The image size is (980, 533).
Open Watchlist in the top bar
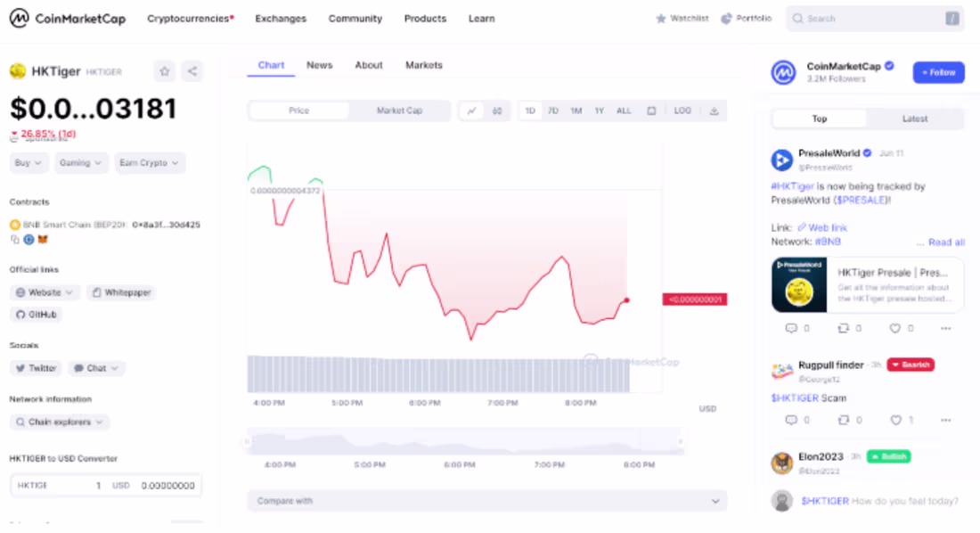click(682, 18)
